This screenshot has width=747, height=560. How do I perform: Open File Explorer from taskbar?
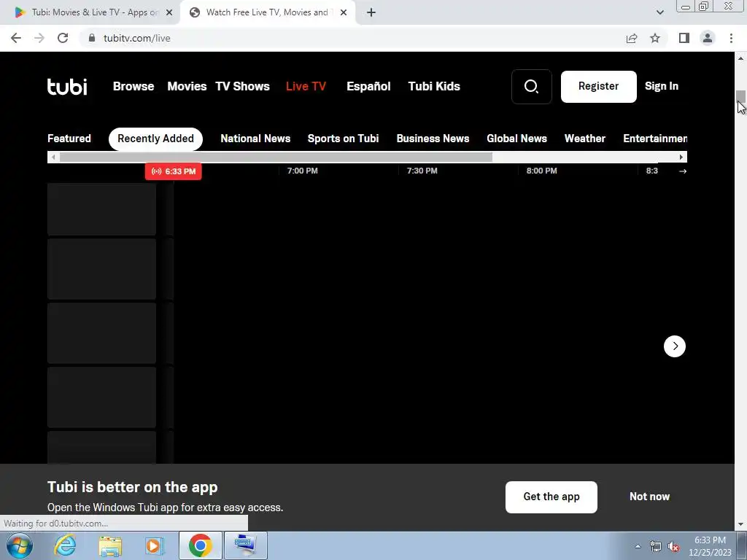click(x=110, y=545)
